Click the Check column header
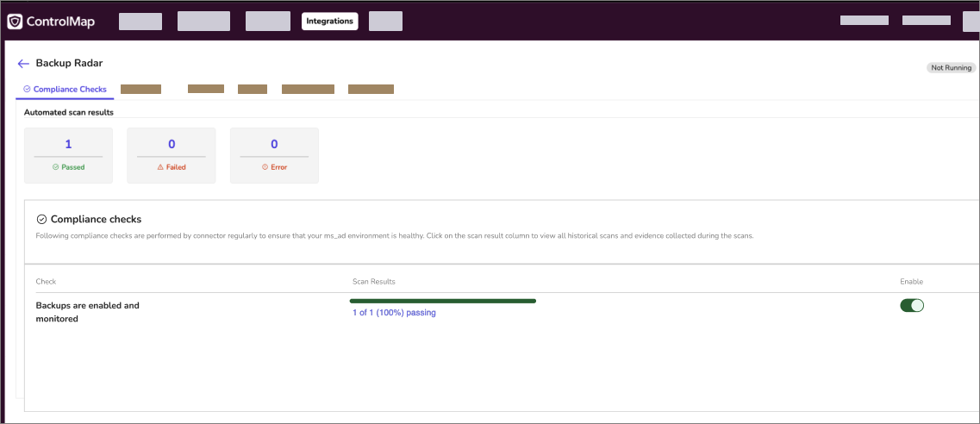This screenshot has width=980, height=424. [47, 282]
